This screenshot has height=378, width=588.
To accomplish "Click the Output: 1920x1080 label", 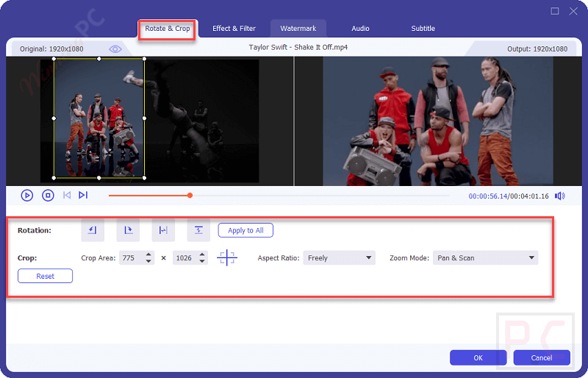I will [537, 49].
